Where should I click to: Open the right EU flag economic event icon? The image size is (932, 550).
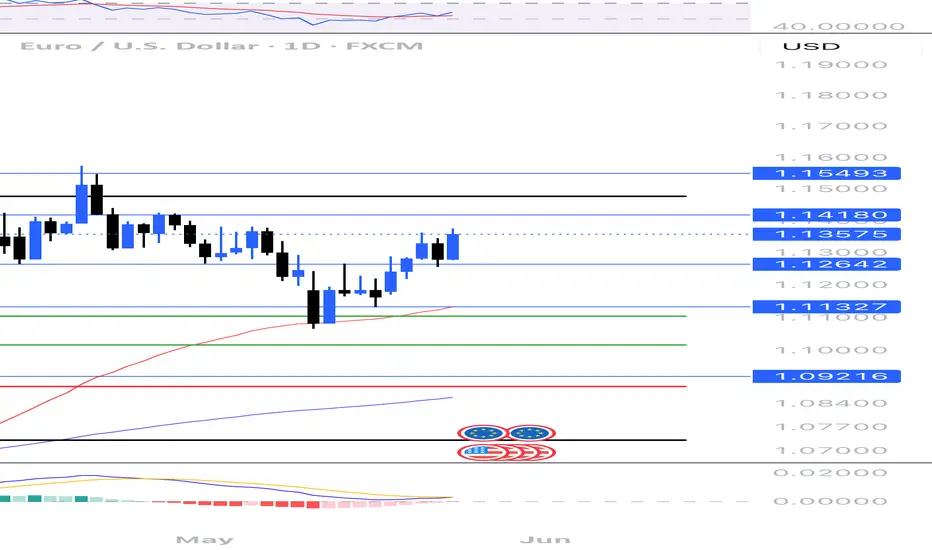tap(531, 433)
